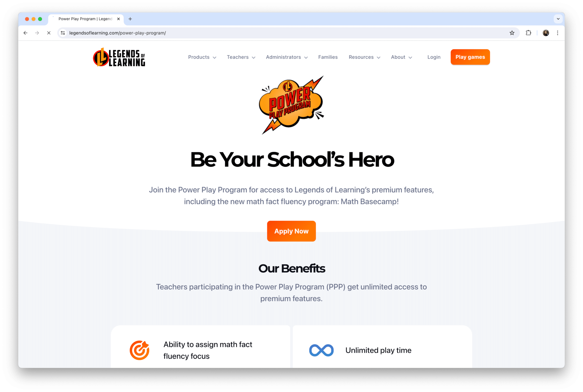Viewport: 583px width, 392px height.
Task: Click the Families navigation menu item
Action: point(327,57)
